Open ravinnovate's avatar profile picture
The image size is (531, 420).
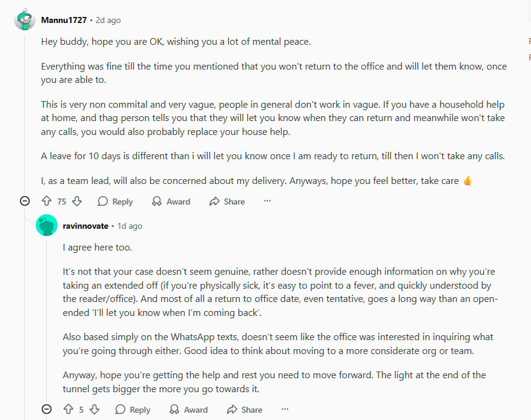[47, 226]
